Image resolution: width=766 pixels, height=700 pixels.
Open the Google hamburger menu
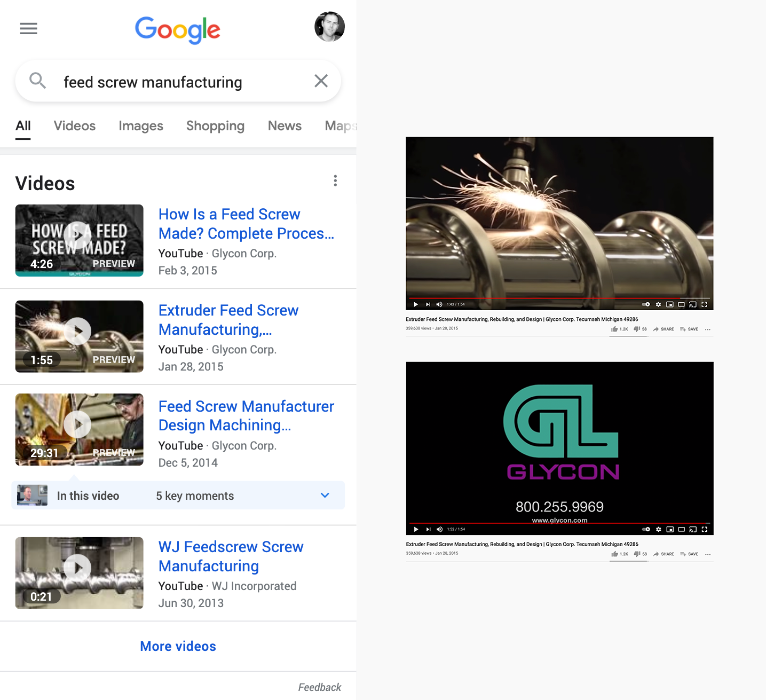coord(28,28)
